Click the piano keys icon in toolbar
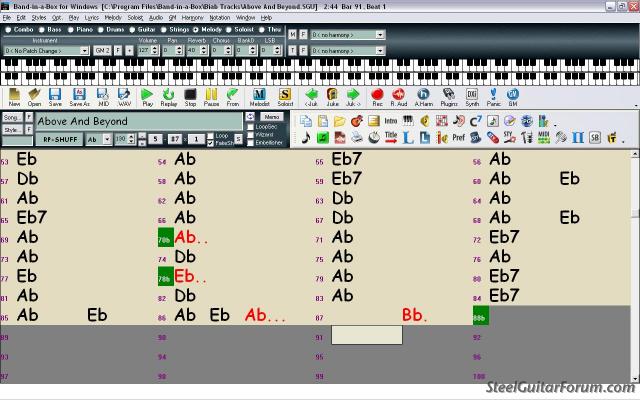The height and width of the screenshot is (400, 640). tap(408, 121)
